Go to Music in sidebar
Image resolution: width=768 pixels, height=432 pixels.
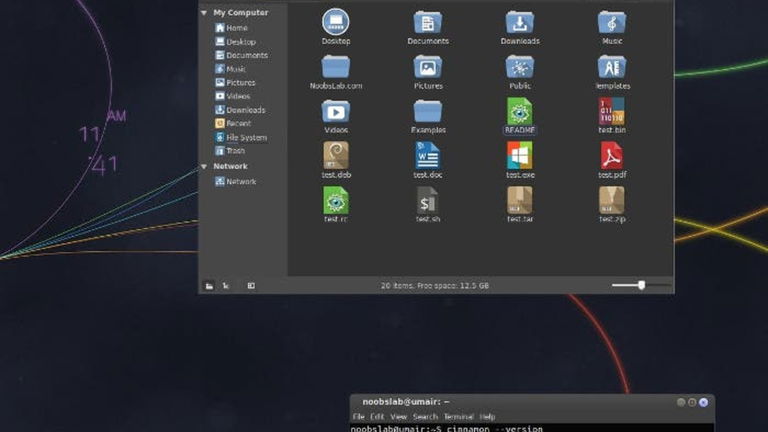click(231, 69)
